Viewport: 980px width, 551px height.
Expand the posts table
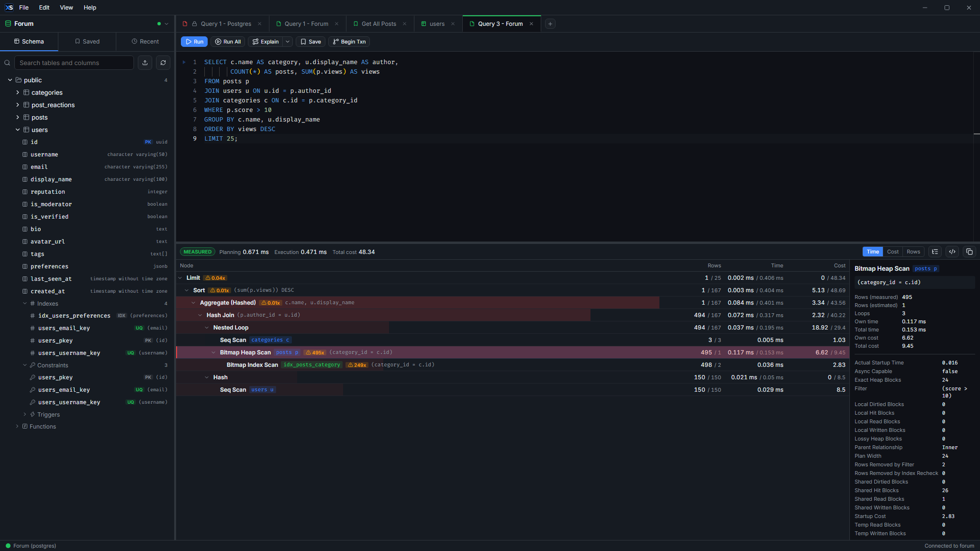18,117
